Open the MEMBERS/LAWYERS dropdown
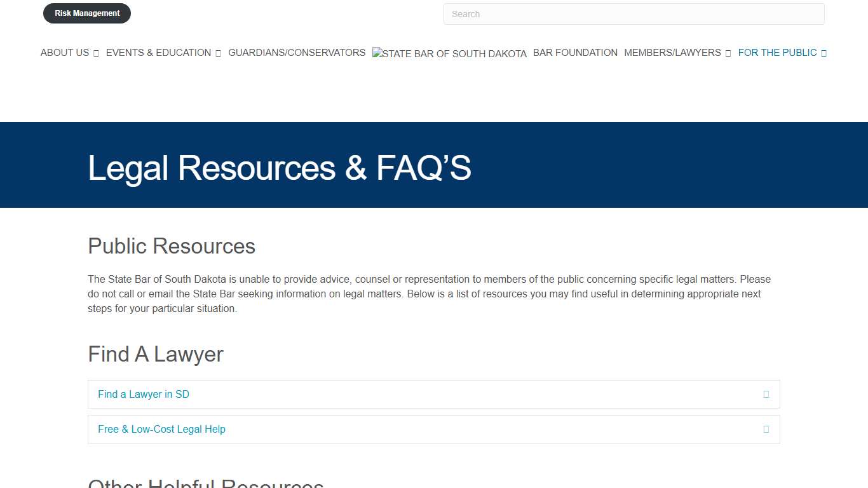This screenshot has height=488, width=868. 672,53
